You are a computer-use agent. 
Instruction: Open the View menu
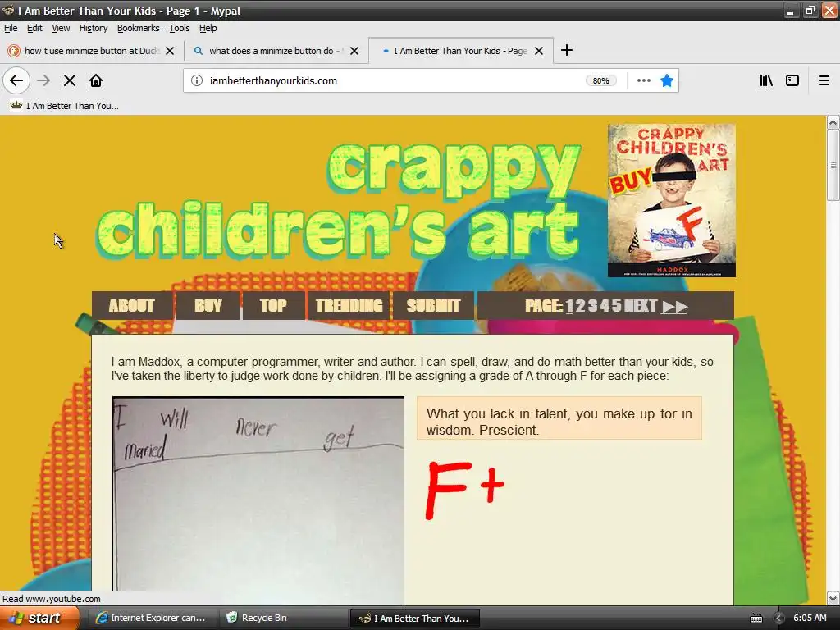coord(61,28)
